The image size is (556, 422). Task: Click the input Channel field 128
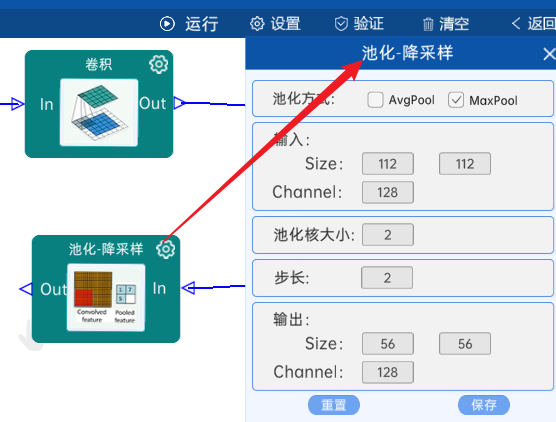tap(388, 192)
